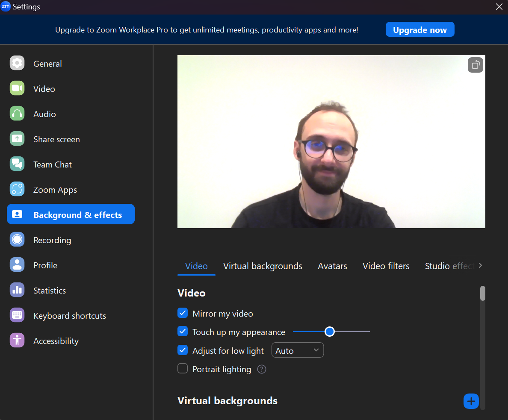Image resolution: width=508 pixels, height=420 pixels.
Task: Select the Profile label
Action: click(x=45, y=265)
